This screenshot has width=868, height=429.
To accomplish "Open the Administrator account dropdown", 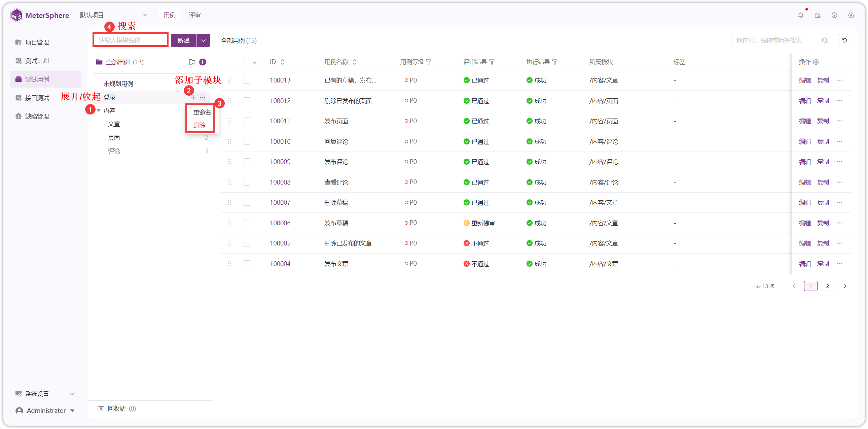I will point(45,410).
